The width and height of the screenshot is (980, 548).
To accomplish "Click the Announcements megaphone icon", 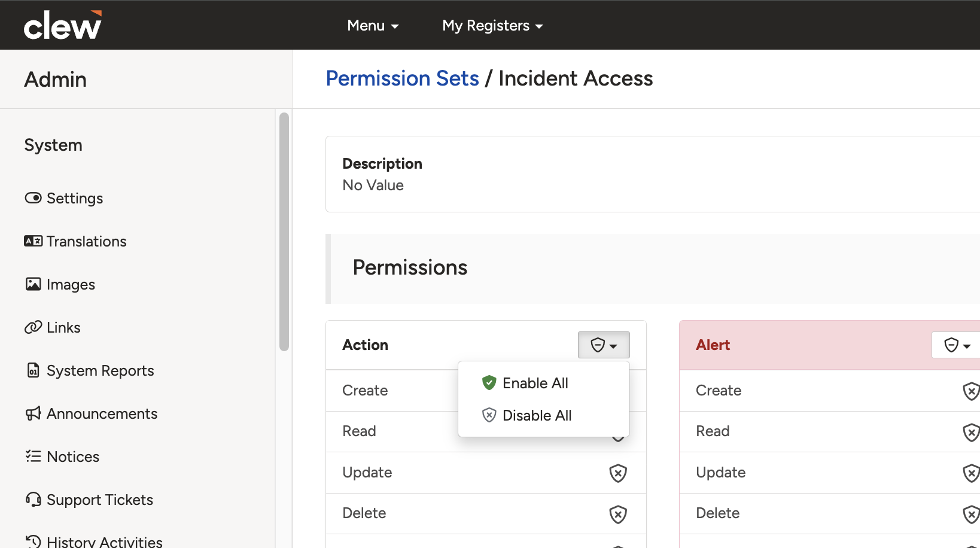I will click(33, 413).
